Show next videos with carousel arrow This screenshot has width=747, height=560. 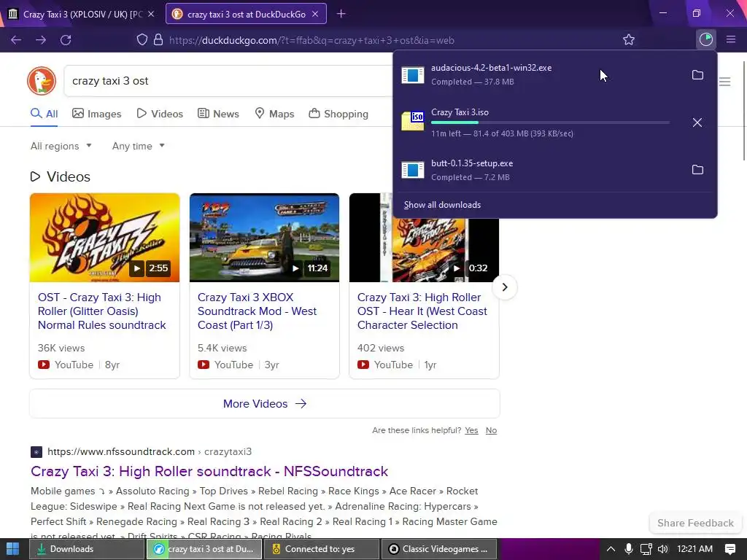tap(505, 287)
